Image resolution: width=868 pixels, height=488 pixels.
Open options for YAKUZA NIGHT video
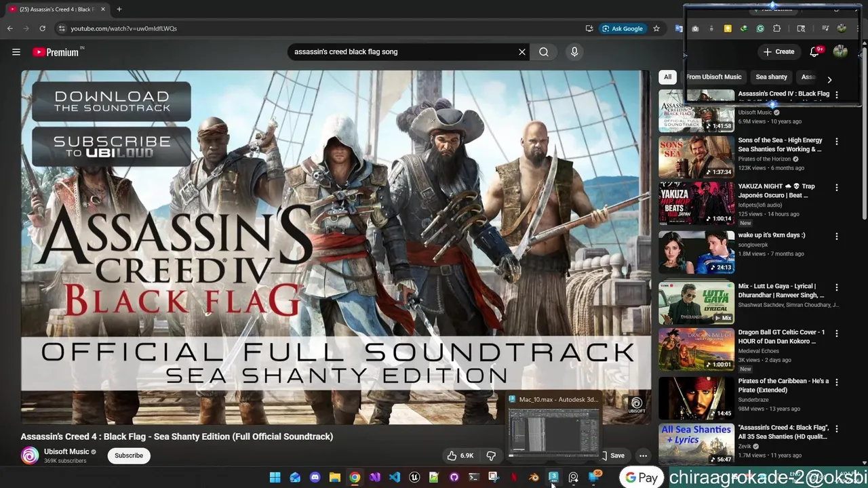coord(836,188)
